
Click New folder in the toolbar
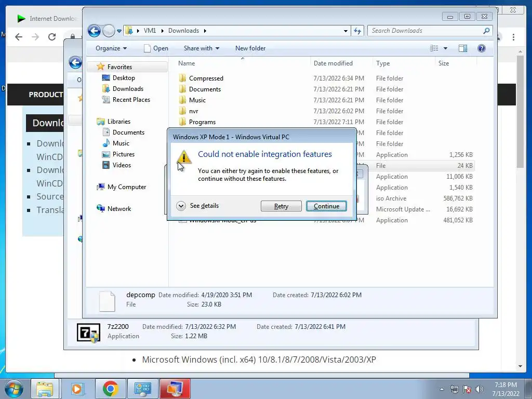tap(250, 48)
